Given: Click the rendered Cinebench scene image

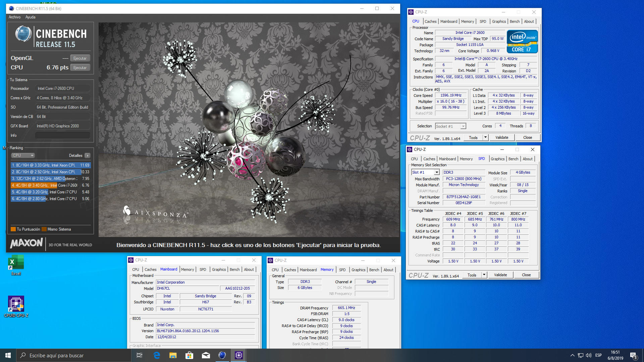Looking at the screenshot, I should click(249, 130).
